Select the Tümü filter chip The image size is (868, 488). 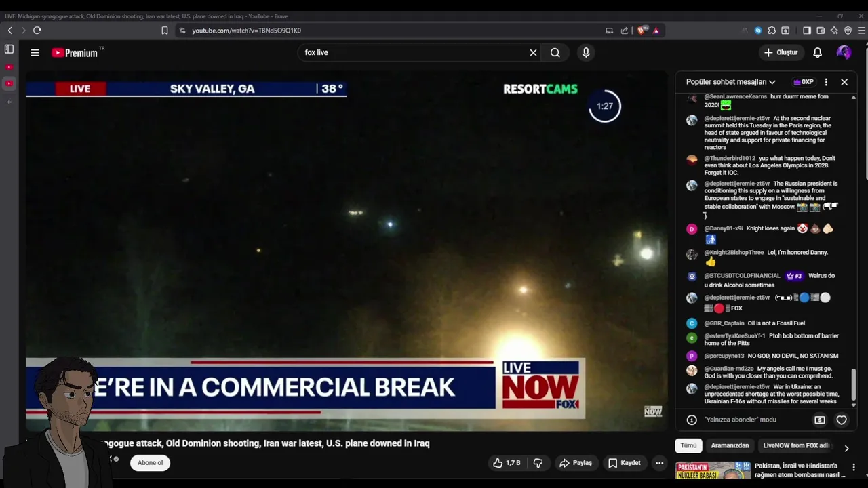coord(688,445)
